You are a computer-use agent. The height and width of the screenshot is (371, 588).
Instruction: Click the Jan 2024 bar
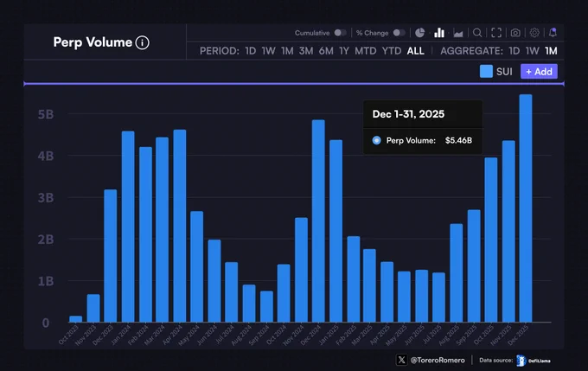click(128, 227)
